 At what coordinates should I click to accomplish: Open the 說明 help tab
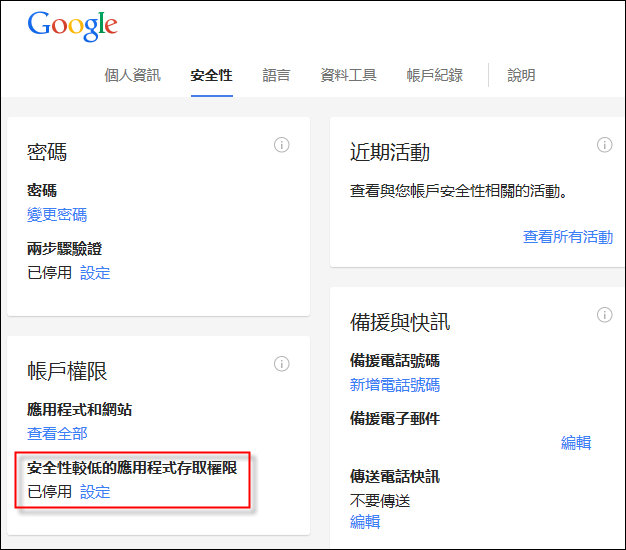[x=521, y=75]
